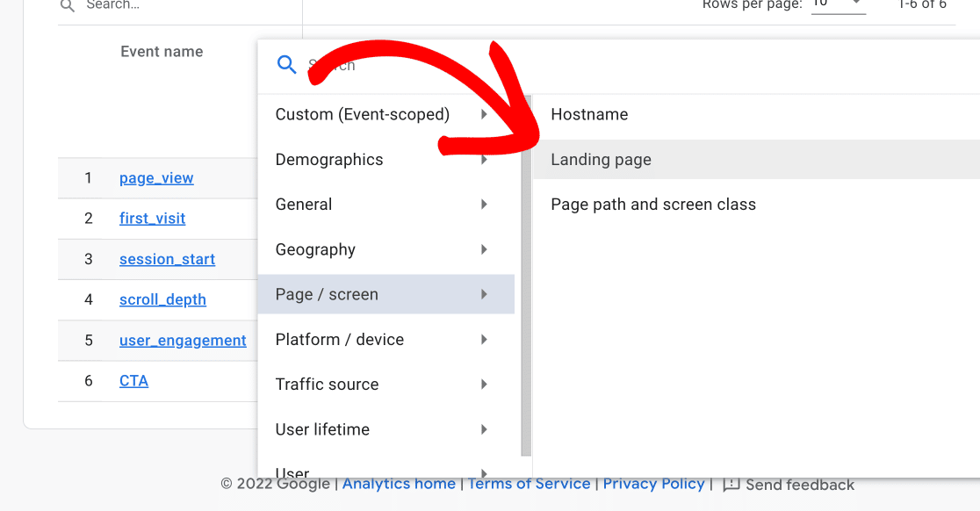980x511 pixels.
Task: Open Rows per page dropdown
Action: 838,4
